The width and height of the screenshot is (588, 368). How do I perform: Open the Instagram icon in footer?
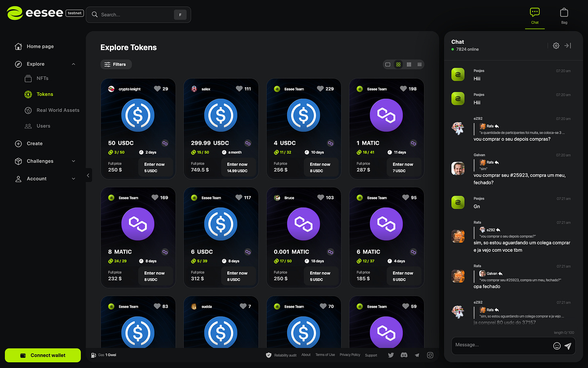point(430,355)
